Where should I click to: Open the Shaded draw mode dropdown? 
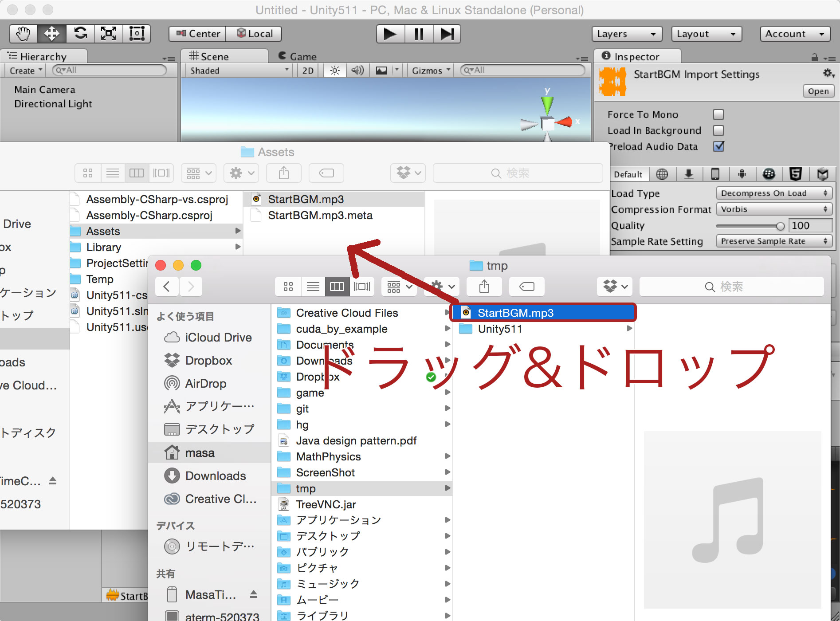(x=239, y=71)
